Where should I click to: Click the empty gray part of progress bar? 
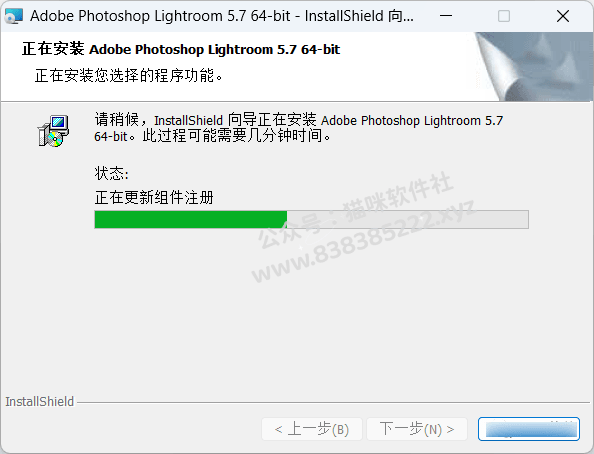[x=408, y=219]
